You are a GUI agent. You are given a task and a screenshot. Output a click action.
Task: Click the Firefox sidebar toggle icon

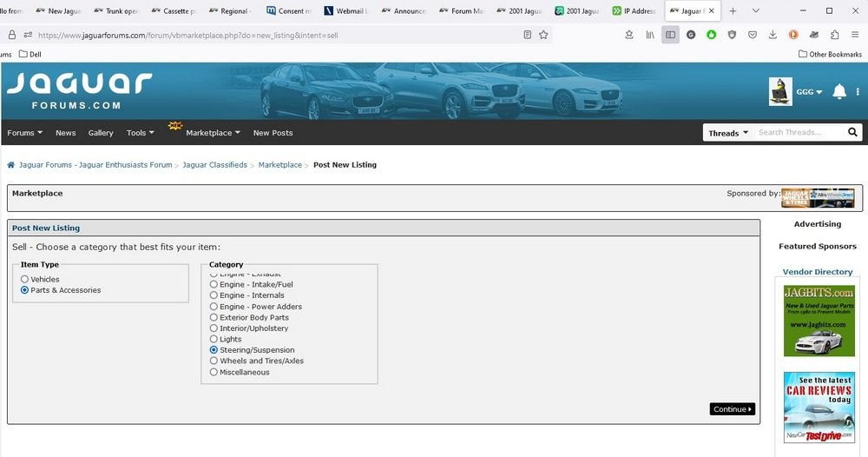pyautogui.click(x=669, y=35)
